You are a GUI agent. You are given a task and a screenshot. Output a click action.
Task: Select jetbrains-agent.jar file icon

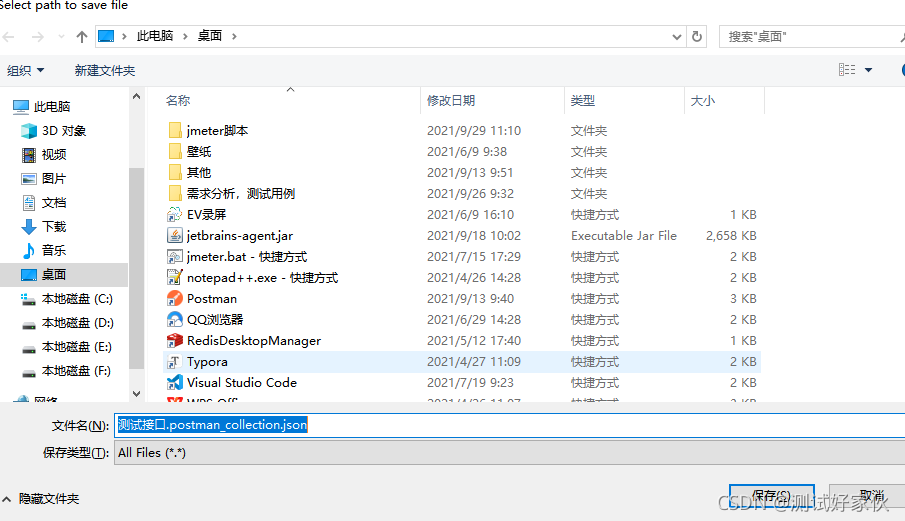[174, 235]
